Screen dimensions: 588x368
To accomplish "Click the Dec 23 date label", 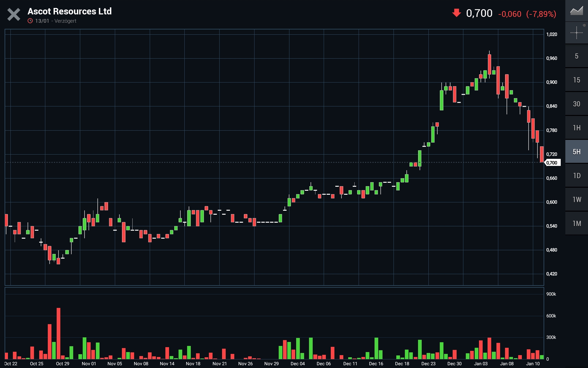I will pos(428,363).
